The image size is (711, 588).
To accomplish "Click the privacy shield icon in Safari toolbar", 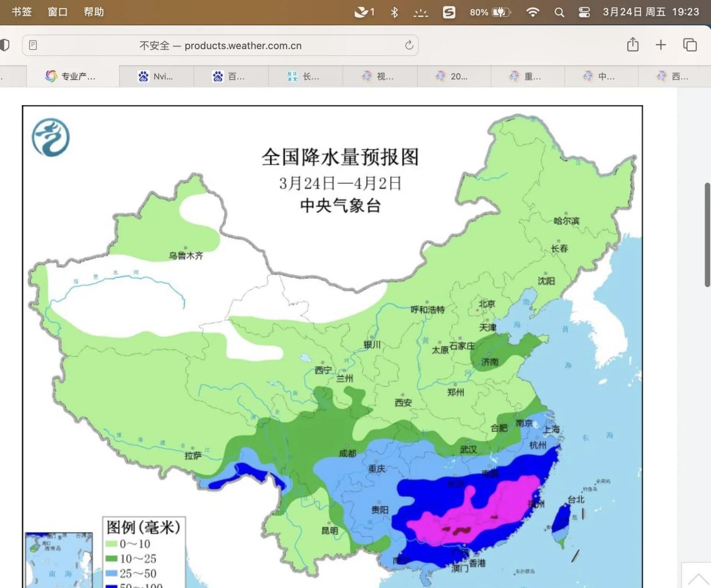I will (x=5, y=45).
